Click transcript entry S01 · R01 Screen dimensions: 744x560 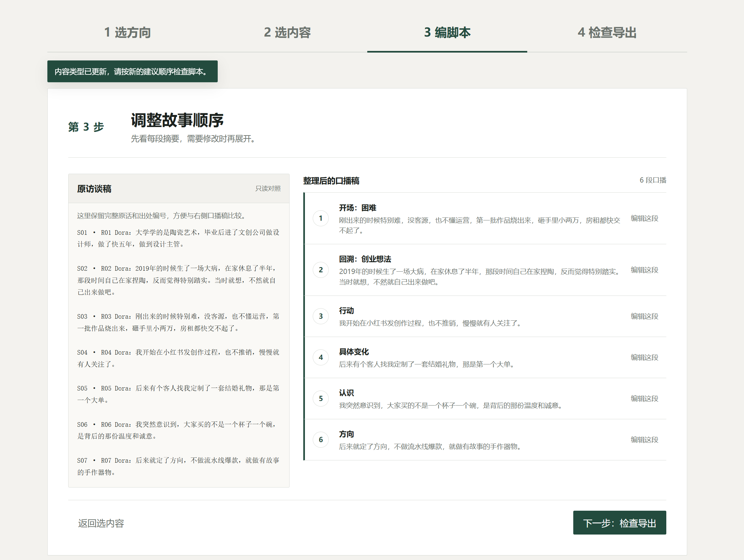(179, 238)
